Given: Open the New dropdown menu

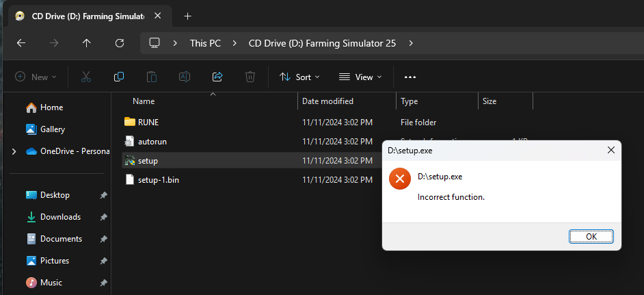Looking at the screenshot, I should click(x=36, y=77).
